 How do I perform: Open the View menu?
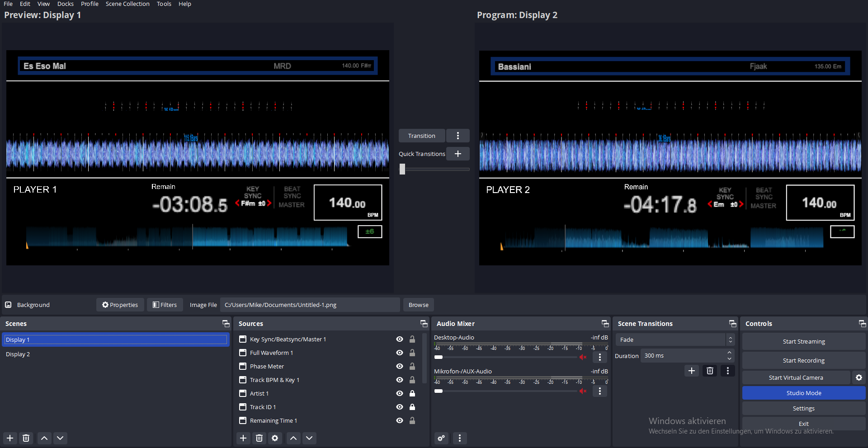coord(43,4)
